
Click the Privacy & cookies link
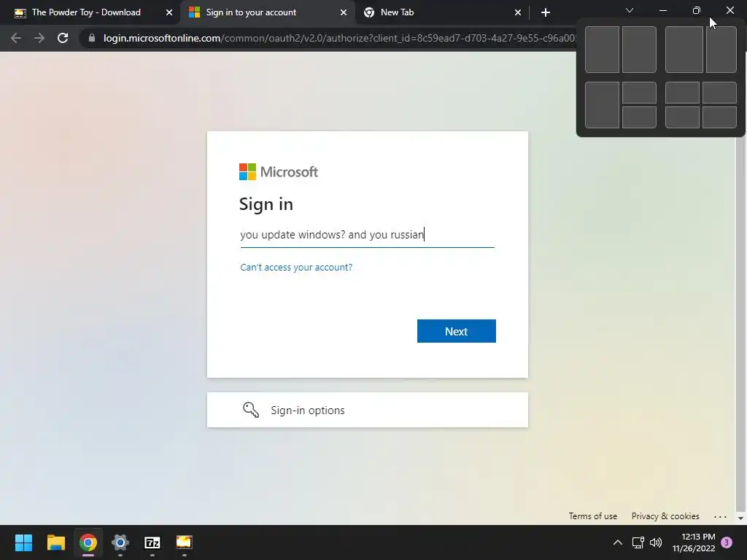[665, 516]
